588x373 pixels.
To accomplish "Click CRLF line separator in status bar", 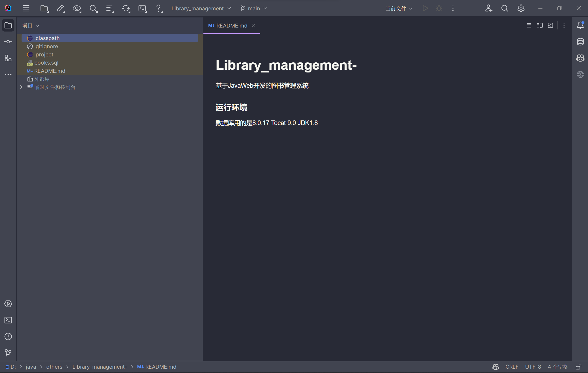I will pyautogui.click(x=512, y=367).
